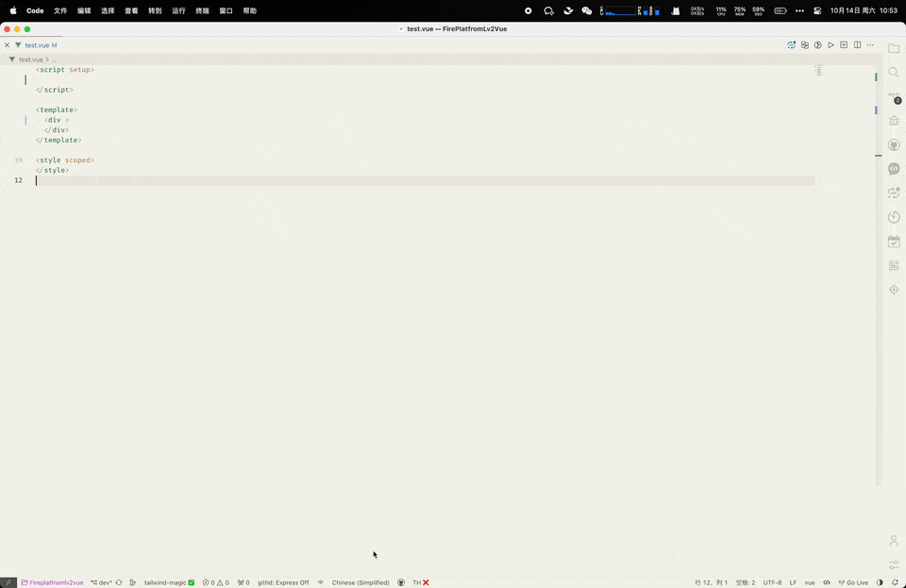Open the Accounts person icon

tap(894, 541)
